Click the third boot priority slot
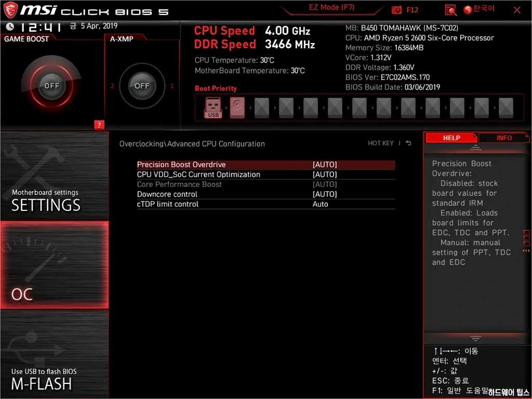 [x=262, y=108]
